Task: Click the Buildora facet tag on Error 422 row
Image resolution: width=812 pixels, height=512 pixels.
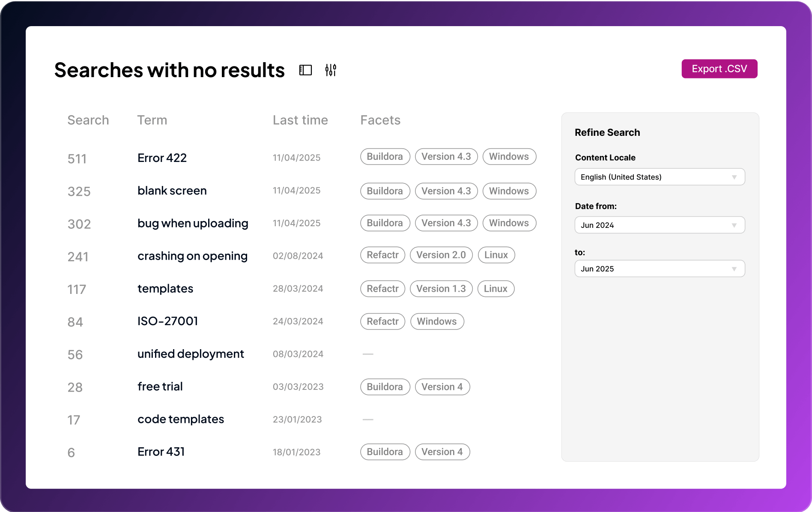Action: coord(385,157)
